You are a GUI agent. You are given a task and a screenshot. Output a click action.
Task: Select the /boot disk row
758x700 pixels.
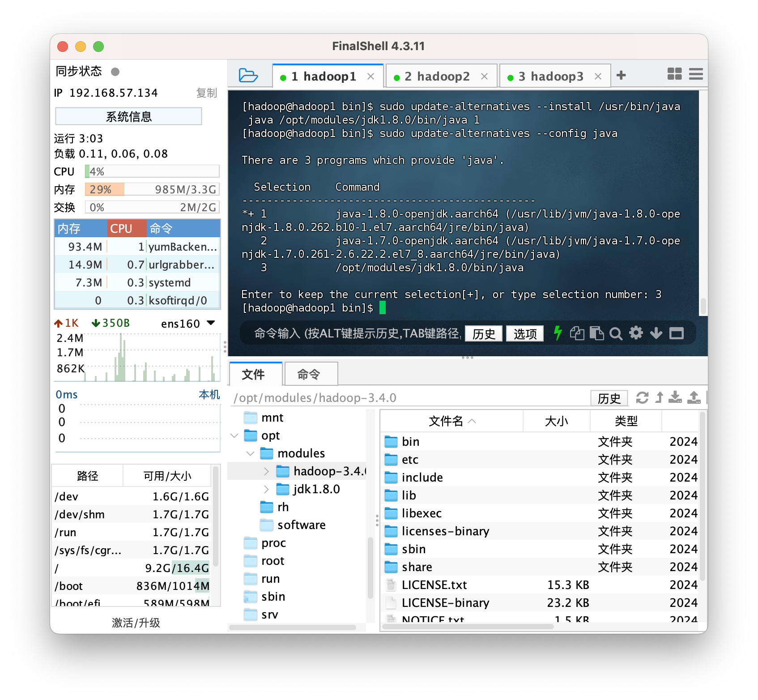pos(132,586)
